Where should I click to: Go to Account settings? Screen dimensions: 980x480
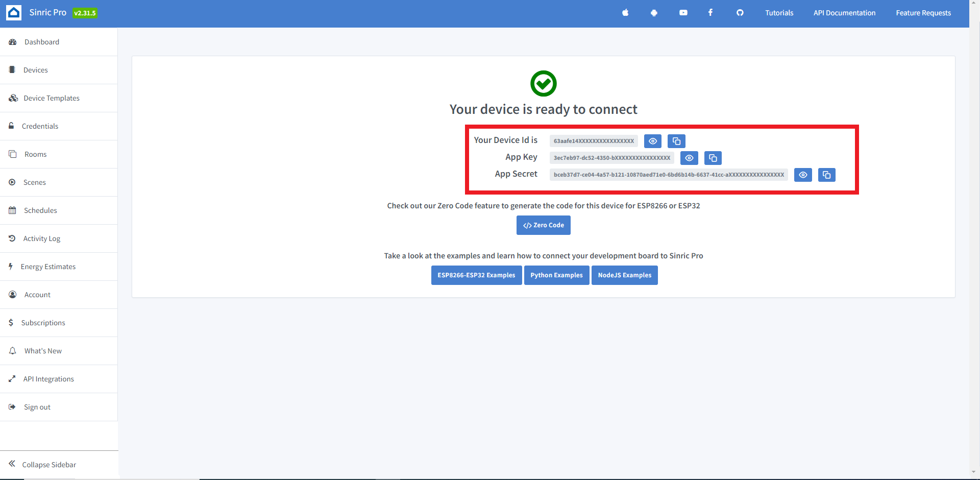coord(59,295)
